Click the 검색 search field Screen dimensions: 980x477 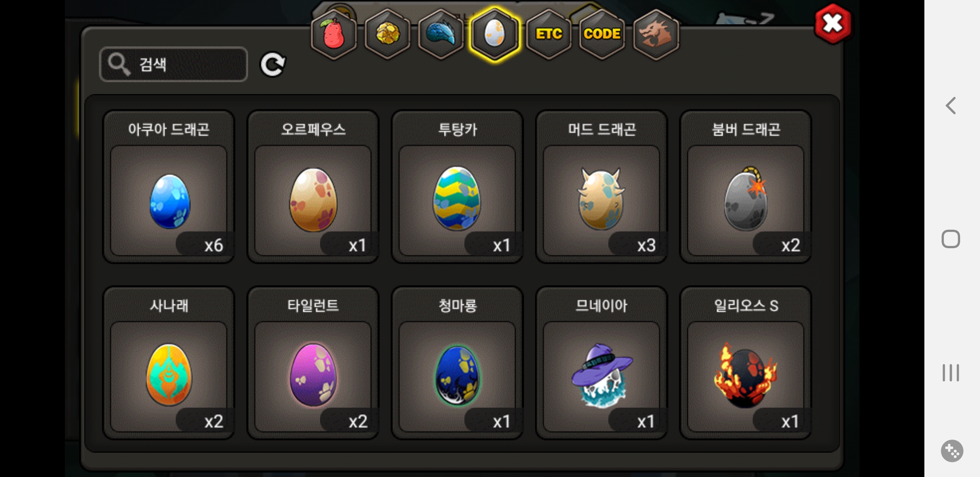pos(173,64)
